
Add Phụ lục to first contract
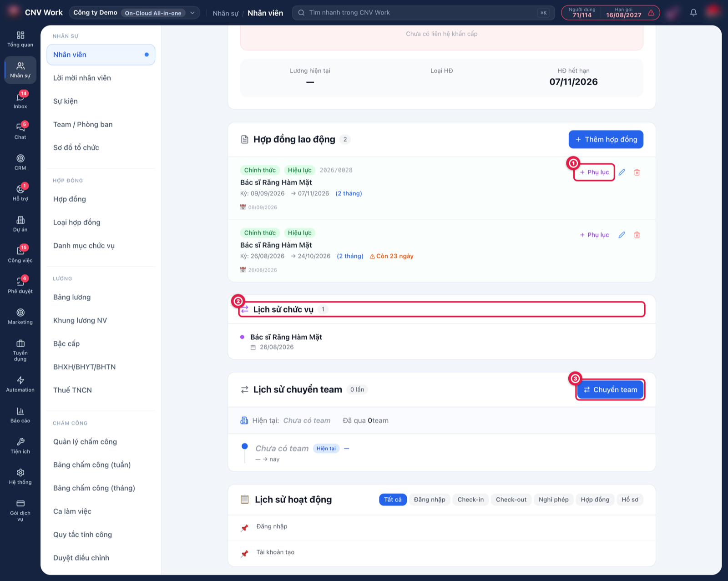point(594,172)
